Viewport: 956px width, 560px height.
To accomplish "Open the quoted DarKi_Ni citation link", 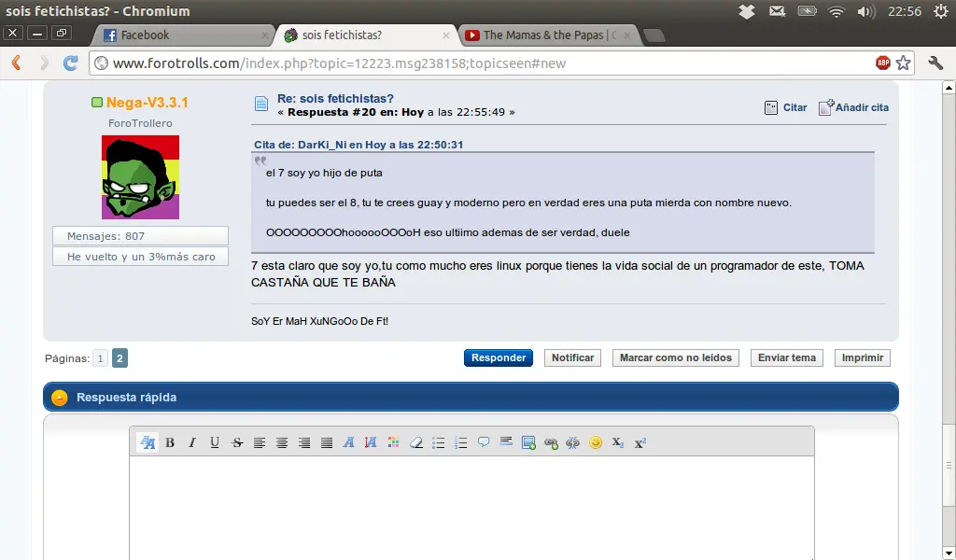I will click(x=358, y=145).
